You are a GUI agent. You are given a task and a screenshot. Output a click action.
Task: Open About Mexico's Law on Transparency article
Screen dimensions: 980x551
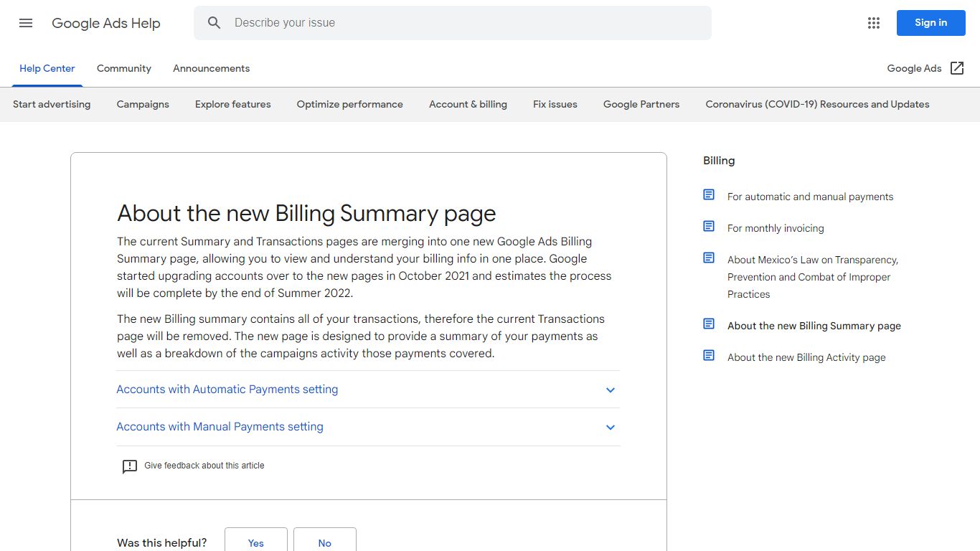click(x=813, y=277)
